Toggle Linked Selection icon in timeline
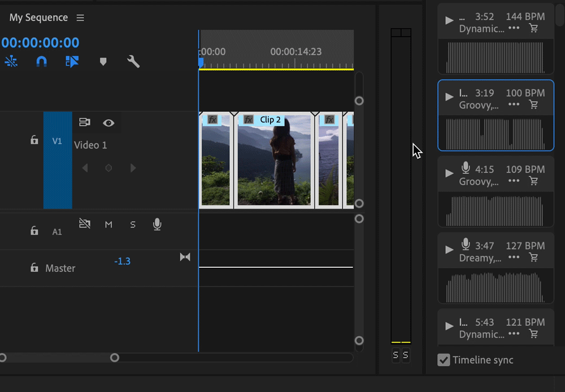This screenshot has height=392, width=565. 72,62
